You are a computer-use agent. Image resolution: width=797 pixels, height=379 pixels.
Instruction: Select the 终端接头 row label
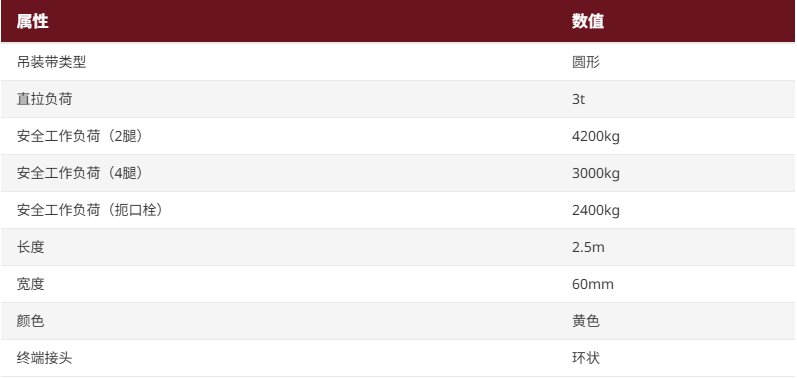click(x=45, y=358)
